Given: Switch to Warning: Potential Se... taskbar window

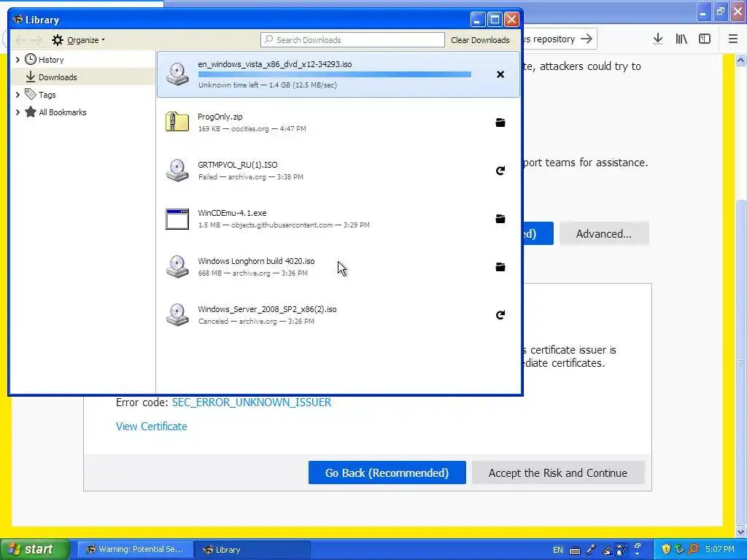Looking at the screenshot, I should coord(135,550).
